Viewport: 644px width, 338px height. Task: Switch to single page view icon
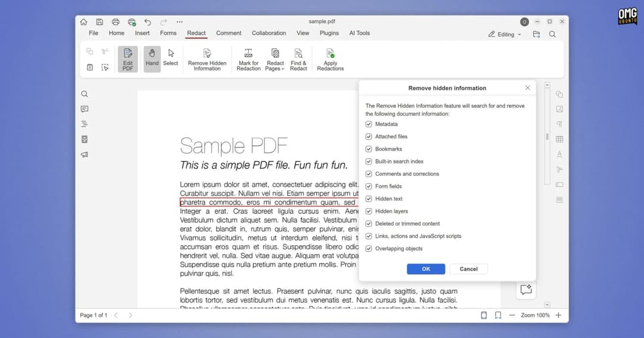484,315
